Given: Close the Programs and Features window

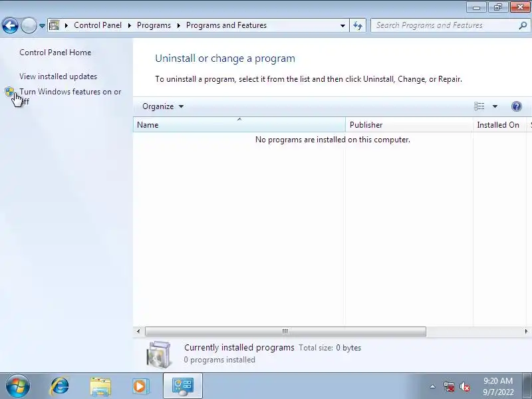Looking at the screenshot, I should (x=520, y=7).
